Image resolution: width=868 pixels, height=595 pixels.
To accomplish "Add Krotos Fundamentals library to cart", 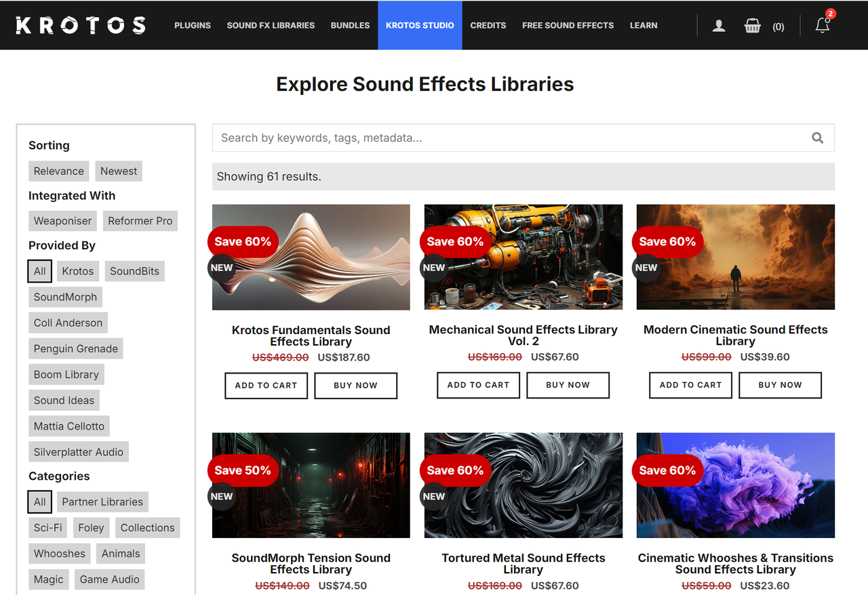I will click(x=266, y=385).
